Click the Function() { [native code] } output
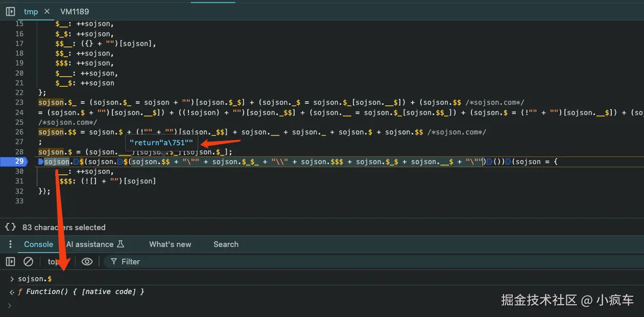The image size is (644, 317). click(81, 291)
